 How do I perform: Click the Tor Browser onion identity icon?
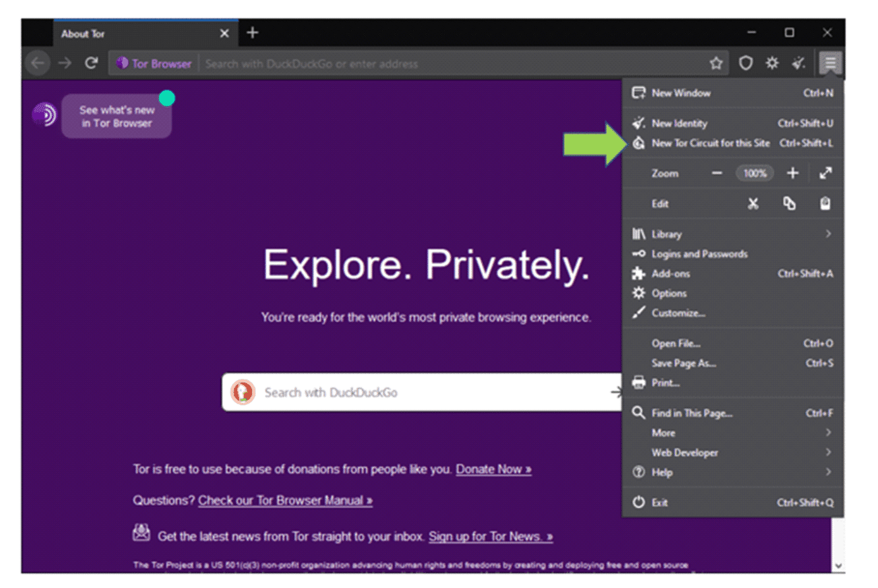pos(123,63)
